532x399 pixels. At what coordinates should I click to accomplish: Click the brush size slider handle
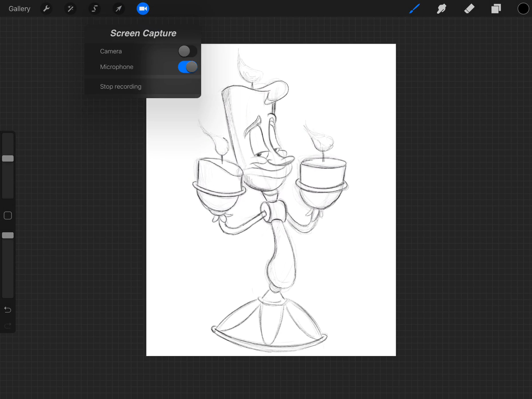(x=8, y=158)
